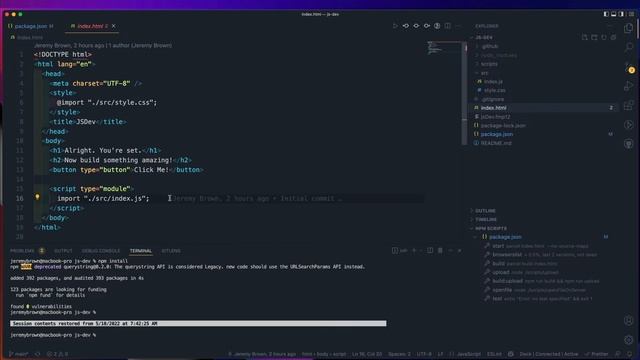Expand the TIMELINE section
Image resolution: width=640 pixels, height=360 pixels.
486,220
